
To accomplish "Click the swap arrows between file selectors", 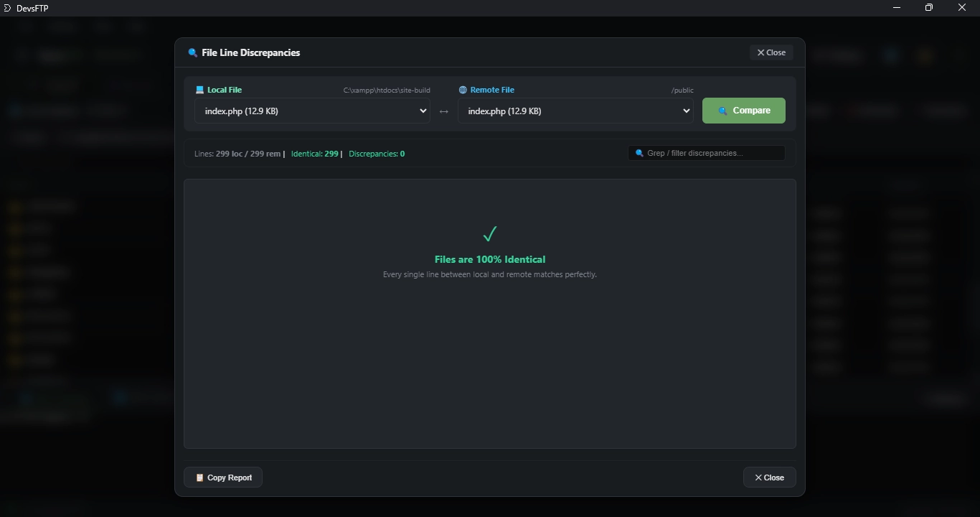I will click(x=444, y=111).
